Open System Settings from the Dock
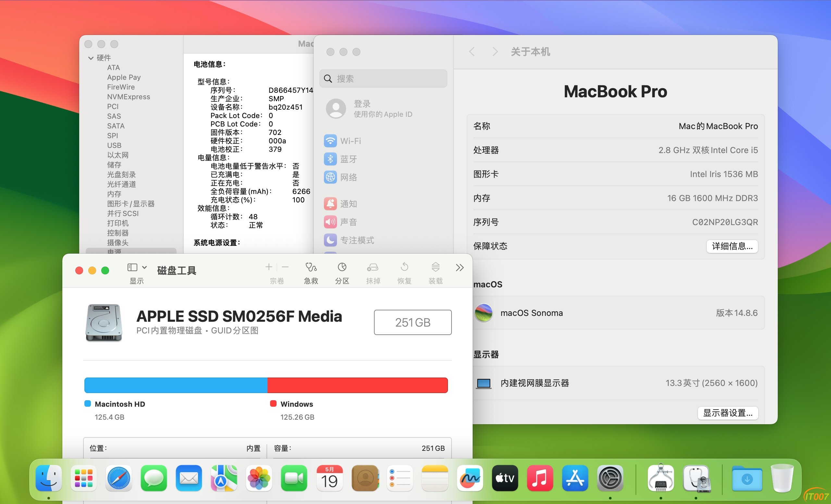This screenshot has width=831, height=504. pos(611,478)
